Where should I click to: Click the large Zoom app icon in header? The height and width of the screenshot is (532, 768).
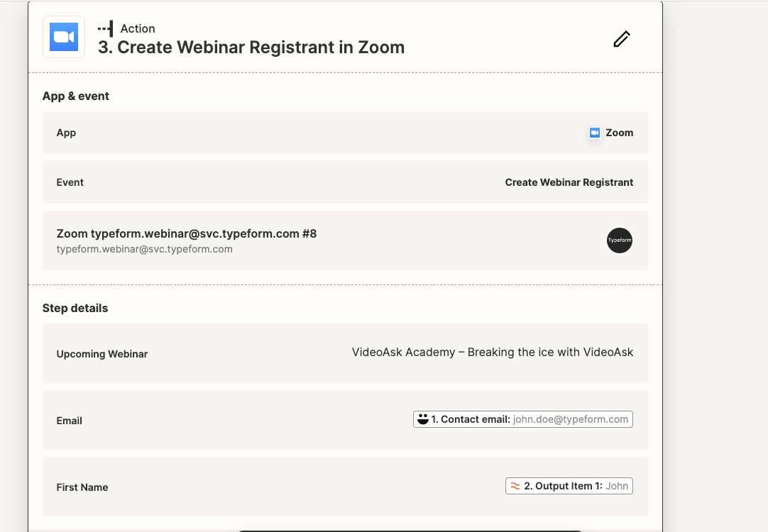(x=64, y=37)
